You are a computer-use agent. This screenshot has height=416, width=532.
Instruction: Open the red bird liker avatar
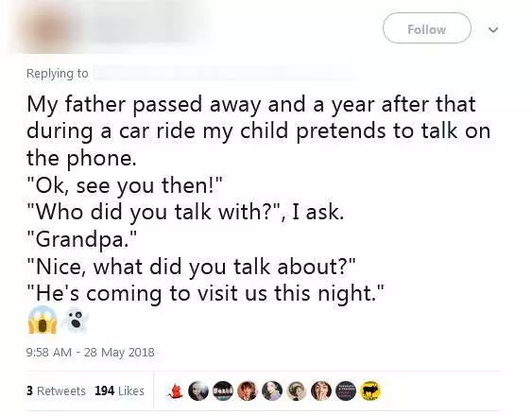click(175, 390)
